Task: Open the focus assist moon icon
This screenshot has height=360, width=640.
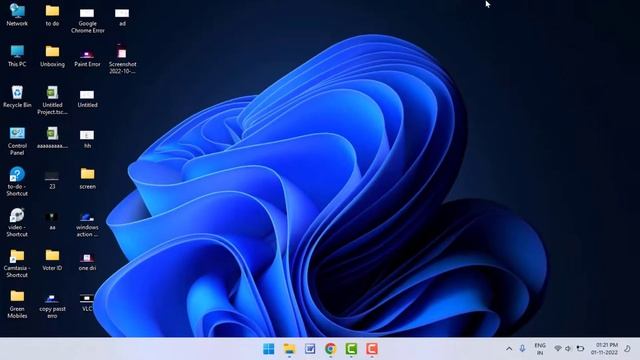Action: click(x=628, y=349)
